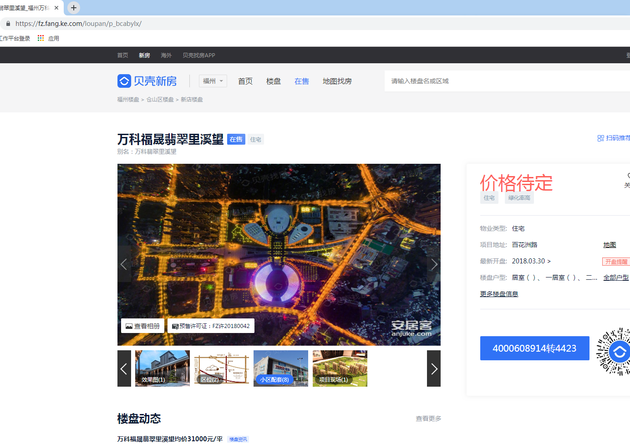Open the apps grid bookmark icon

(41, 38)
